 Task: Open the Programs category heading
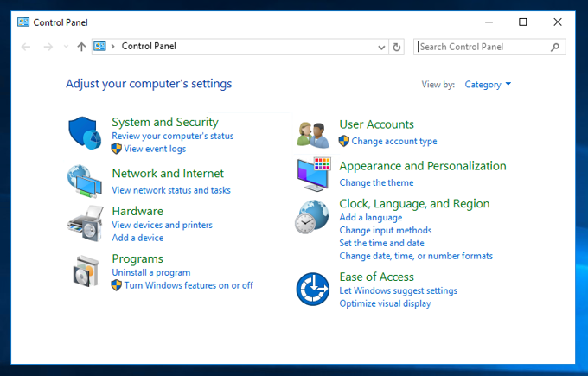click(137, 259)
